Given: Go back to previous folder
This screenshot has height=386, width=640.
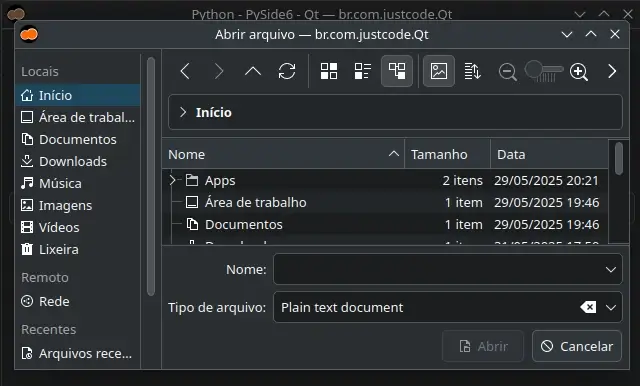Looking at the screenshot, I should (x=185, y=71).
